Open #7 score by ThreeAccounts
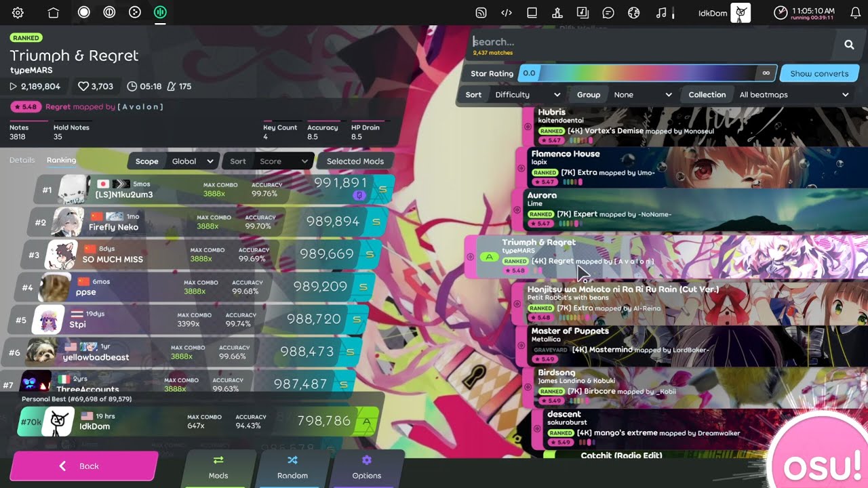This screenshot has height=488, width=868. click(x=176, y=382)
